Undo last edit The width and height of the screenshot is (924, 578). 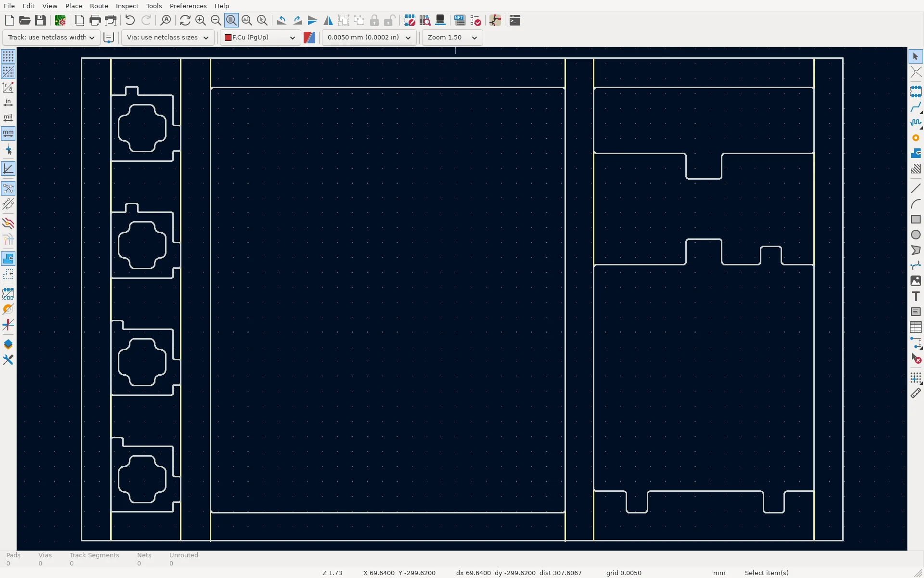(130, 20)
